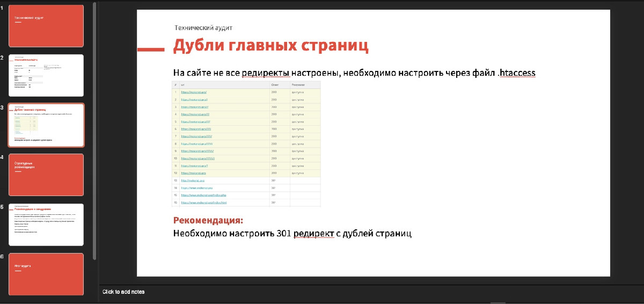Click the body text mentioning .htaccess

(354, 73)
